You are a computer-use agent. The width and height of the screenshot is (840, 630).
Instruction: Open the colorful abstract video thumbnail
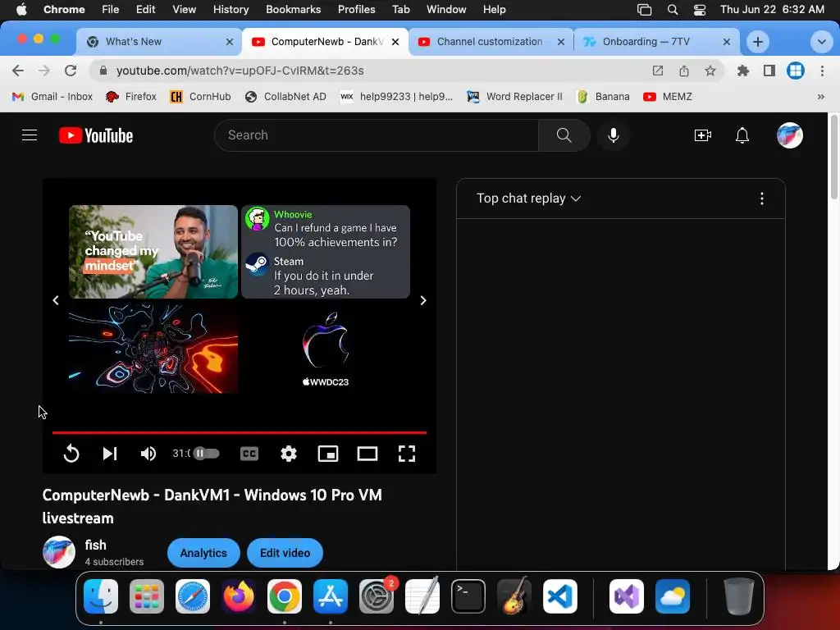(153, 349)
